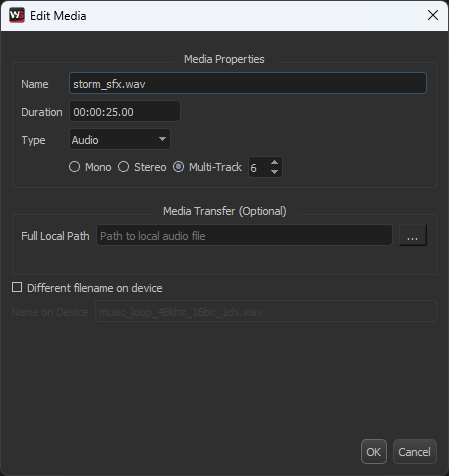The image size is (449, 476).
Task: Click the Media Transfer (Optional) group heading
Action: point(225,211)
